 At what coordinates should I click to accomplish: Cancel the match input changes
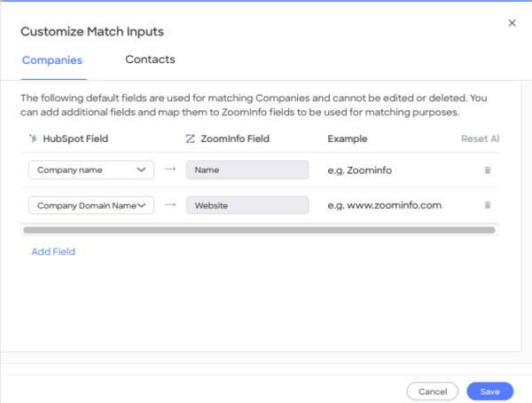[x=433, y=391]
